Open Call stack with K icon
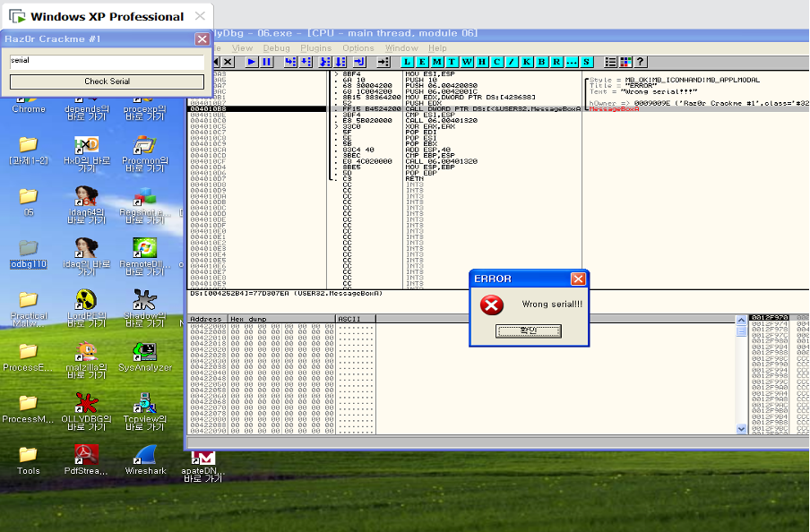The image size is (810, 532). point(527,62)
